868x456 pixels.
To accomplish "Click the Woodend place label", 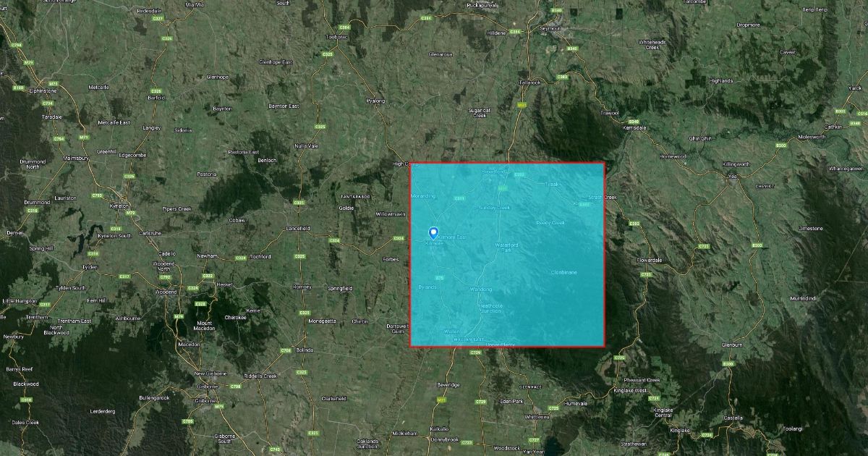I will click(x=166, y=292).
